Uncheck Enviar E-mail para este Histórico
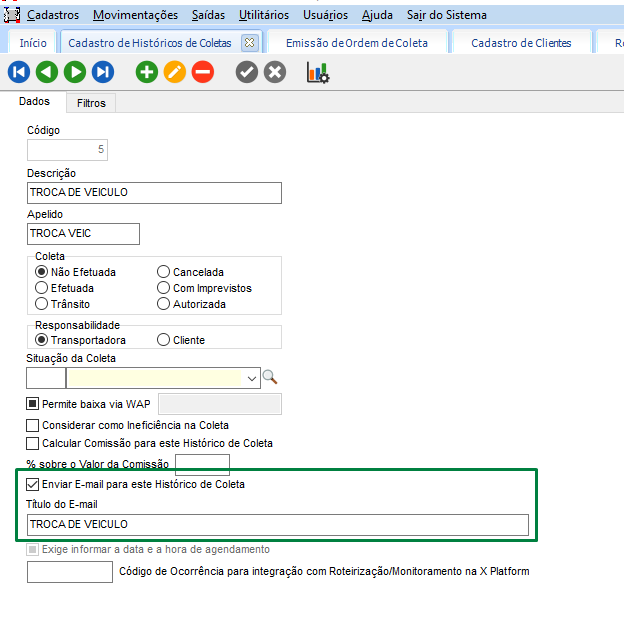Image resolution: width=624 pixels, height=627 pixels. pos(32,484)
